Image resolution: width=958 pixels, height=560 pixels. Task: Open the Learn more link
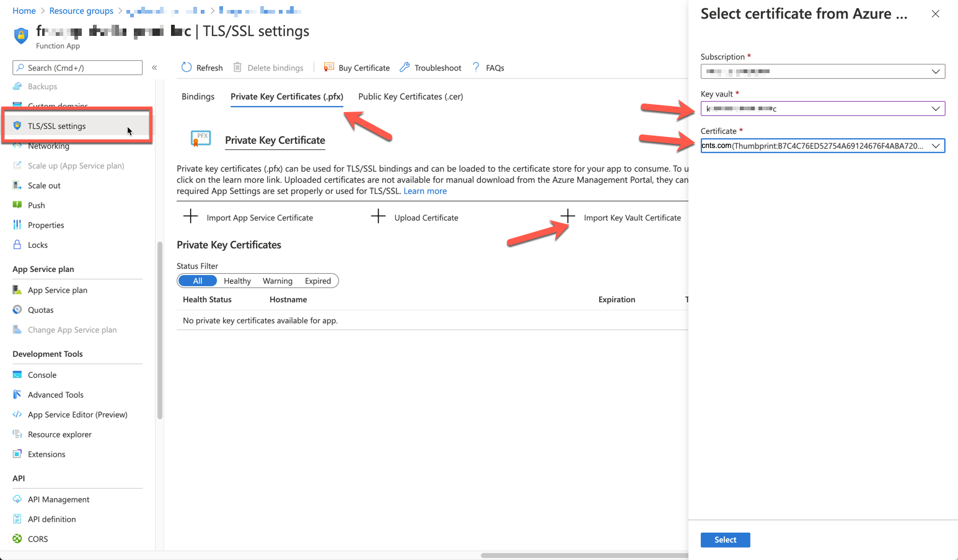425,191
